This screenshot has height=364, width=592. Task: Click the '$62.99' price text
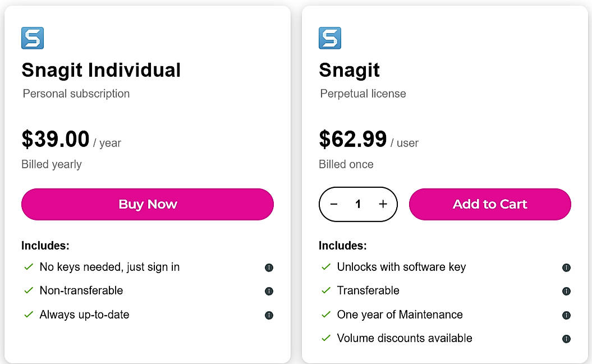coord(352,139)
